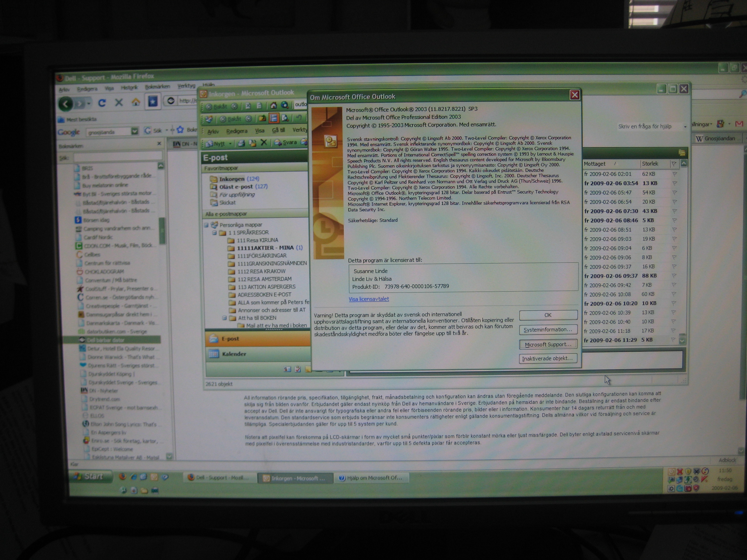This screenshot has width=747, height=560.
Task: Open Redigera menu in Outlook
Action: point(237,131)
